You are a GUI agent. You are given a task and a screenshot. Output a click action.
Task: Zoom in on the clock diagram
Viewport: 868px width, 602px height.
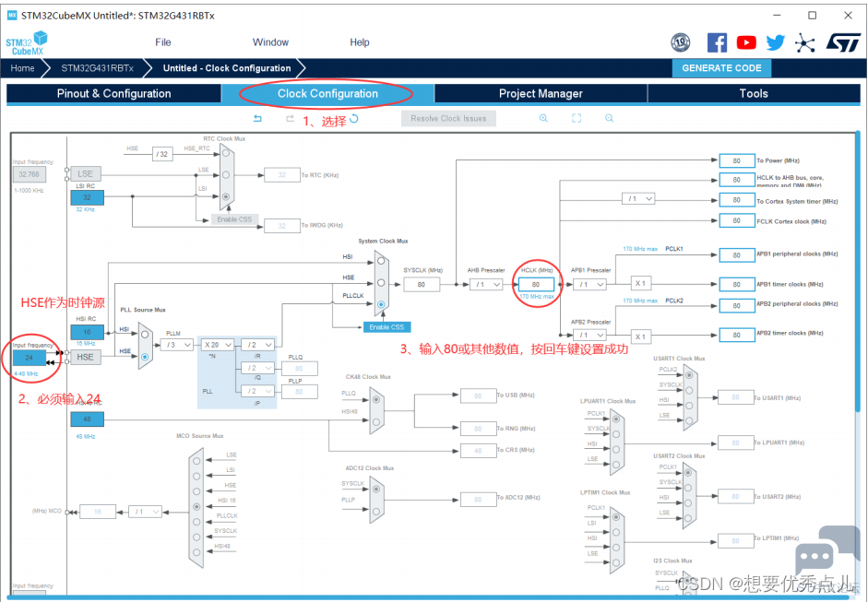(543, 118)
